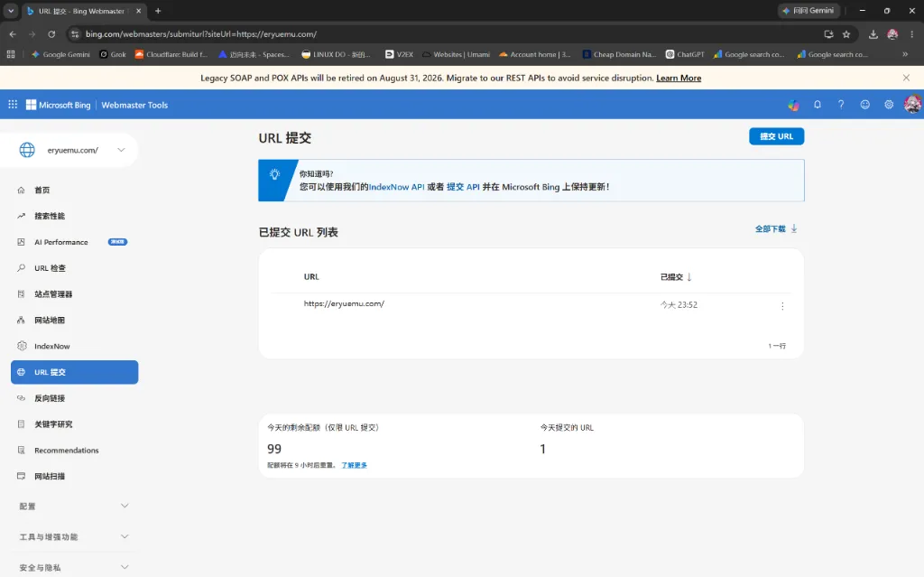Screen dimensions: 924x577
Task: Open the account profile avatar in header
Action: tap(913, 105)
